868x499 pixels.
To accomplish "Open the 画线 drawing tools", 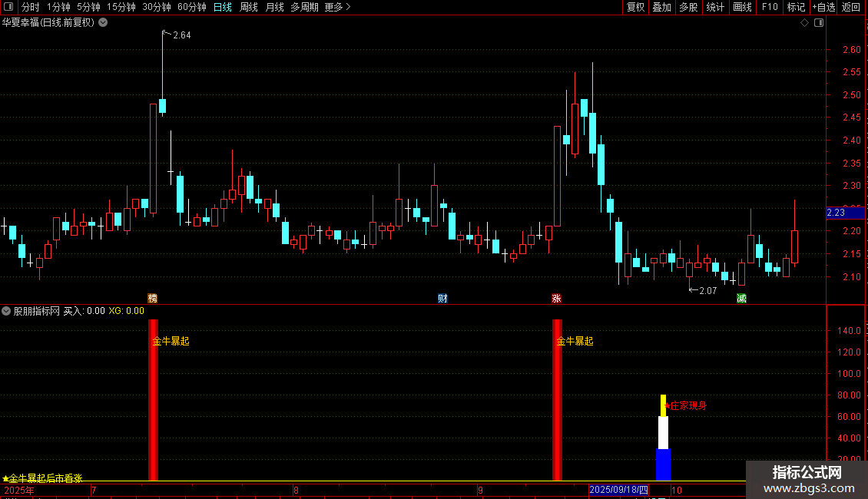I will click(x=742, y=7).
